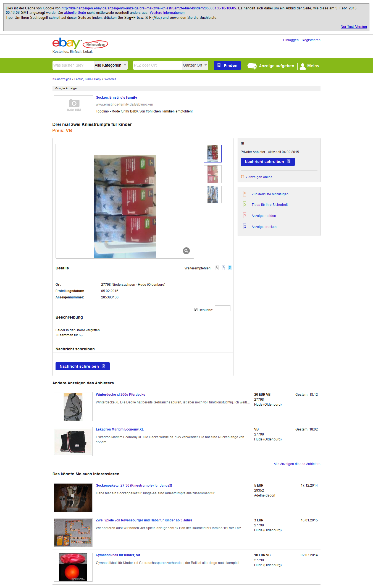Open the 7 Anzeigen online link
The width and height of the screenshot is (373, 588).
[259, 177]
